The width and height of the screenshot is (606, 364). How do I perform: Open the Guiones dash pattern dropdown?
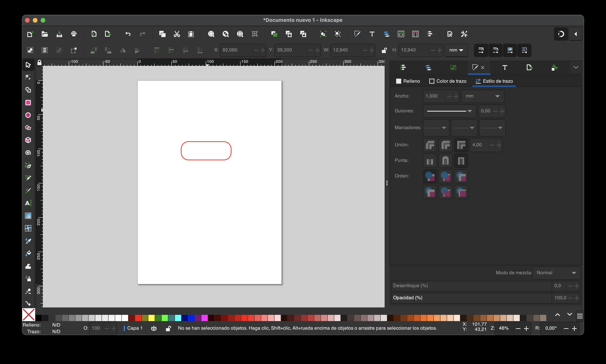tap(449, 111)
